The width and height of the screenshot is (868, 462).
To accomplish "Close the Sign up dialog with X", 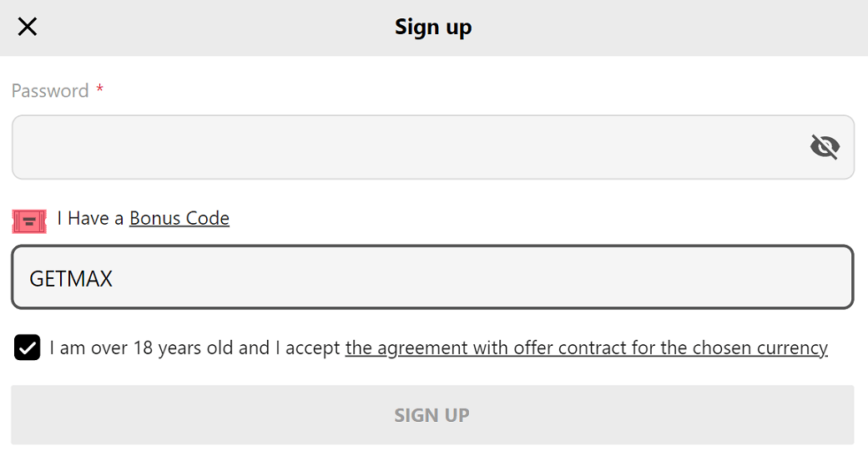I will tap(27, 27).
